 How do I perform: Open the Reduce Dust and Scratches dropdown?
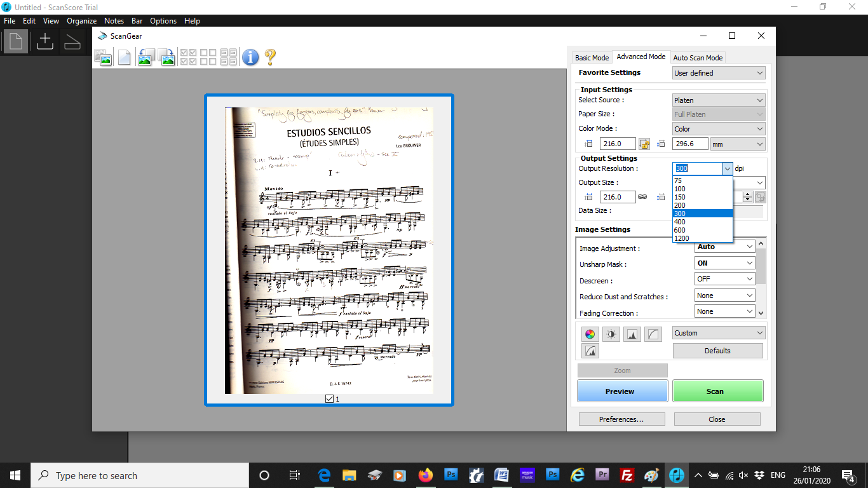point(725,295)
